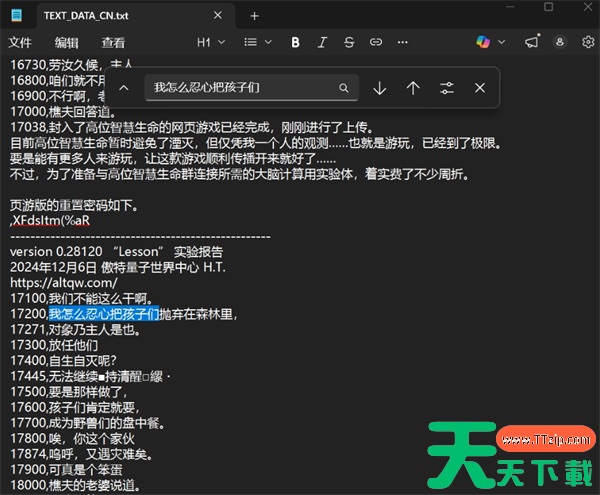Click the find search input field
The width and height of the screenshot is (600, 495).
251,88
